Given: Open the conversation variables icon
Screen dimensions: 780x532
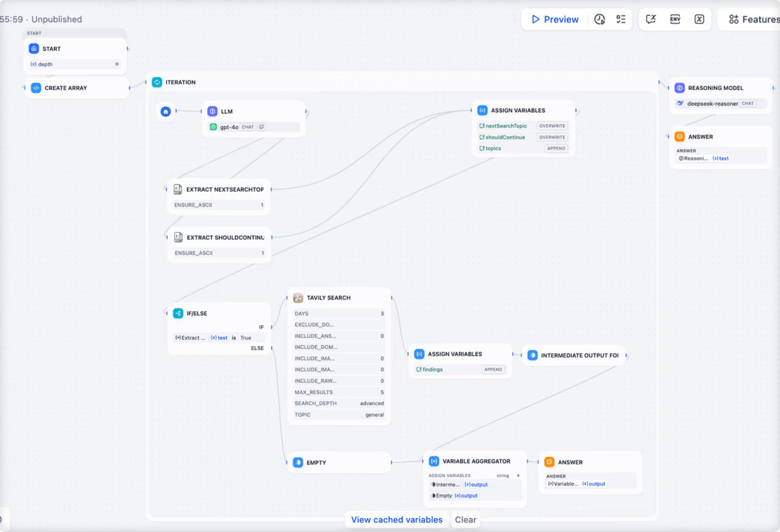Looking at the screenshot, I should (651, 19).
